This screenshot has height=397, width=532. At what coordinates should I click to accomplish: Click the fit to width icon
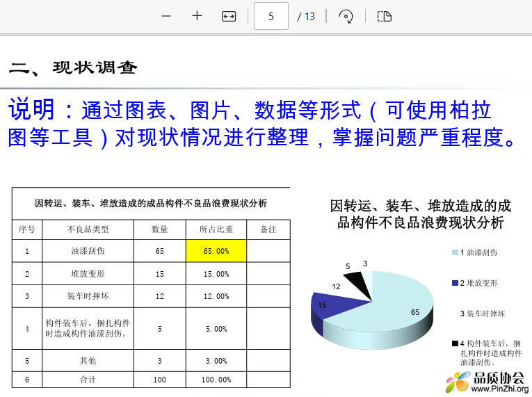229,16
